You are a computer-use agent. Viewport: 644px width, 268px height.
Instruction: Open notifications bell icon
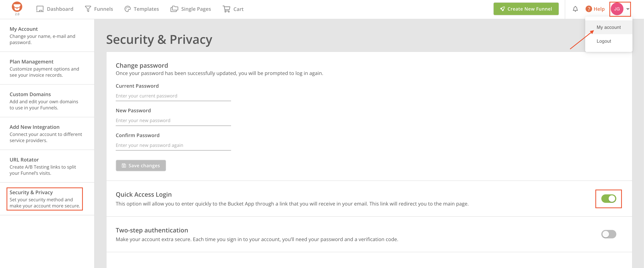click(575, 9)
